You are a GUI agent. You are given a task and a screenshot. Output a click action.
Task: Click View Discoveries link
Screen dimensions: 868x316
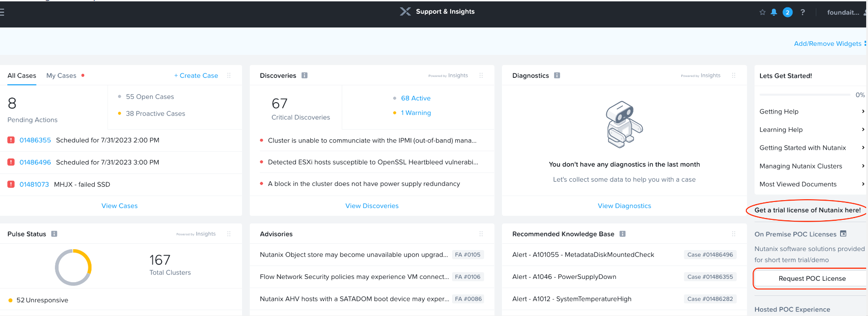pyautogui.click(x=372, y=206)
